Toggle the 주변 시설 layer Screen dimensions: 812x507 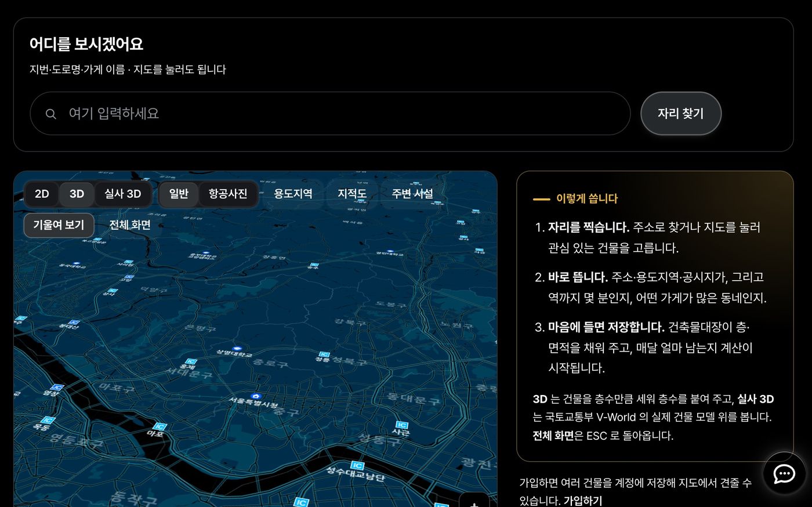pos(412,194)
